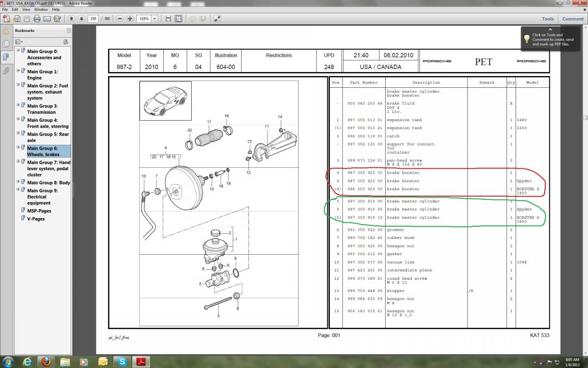Screen dimensions: 588x368
Task: Open the Comment pane
Action: click(573, 19)
